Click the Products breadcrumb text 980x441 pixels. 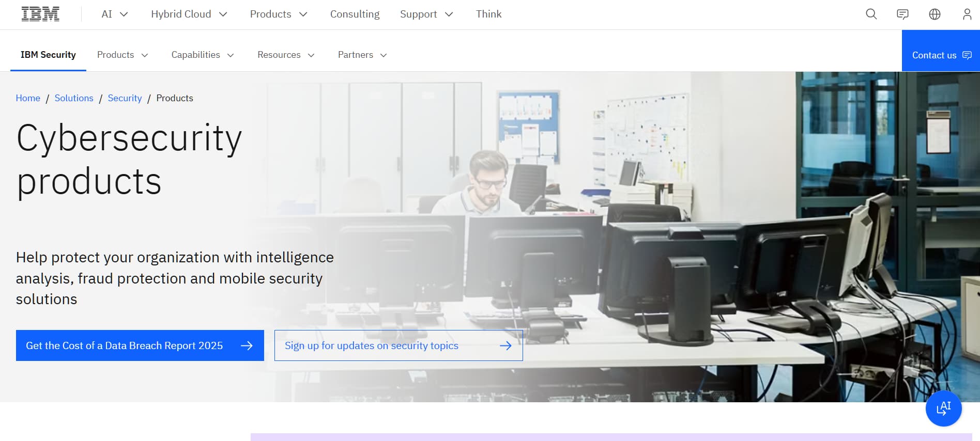pos(175,98)
